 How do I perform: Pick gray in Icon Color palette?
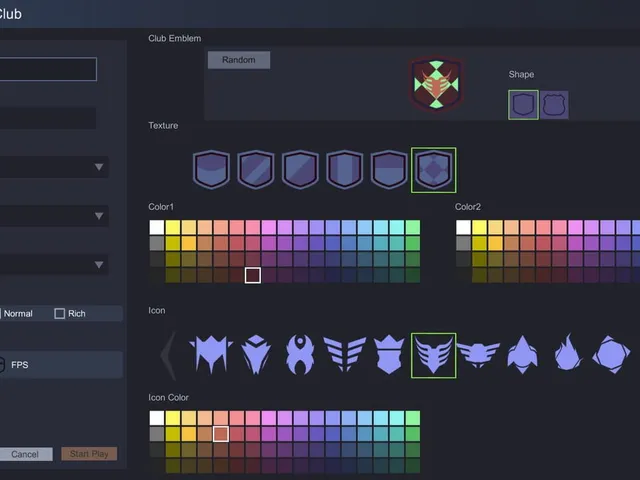point(157,434)
